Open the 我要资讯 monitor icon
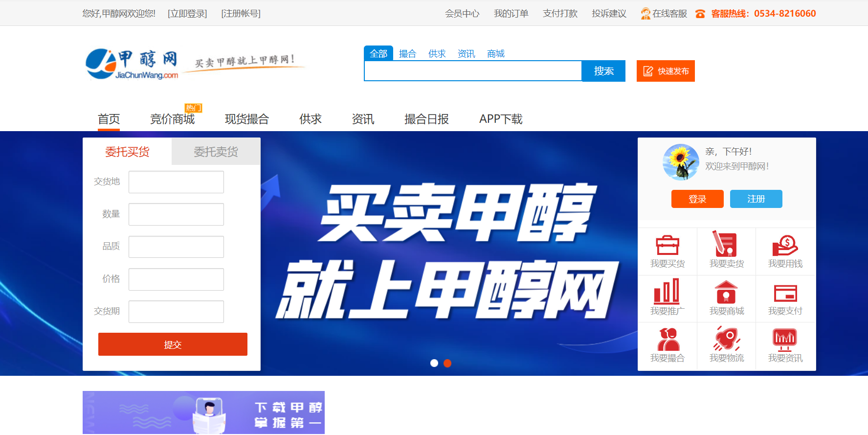Image resolution: width=868 pixels, height=435 pixels. click(x=785, y=340)
